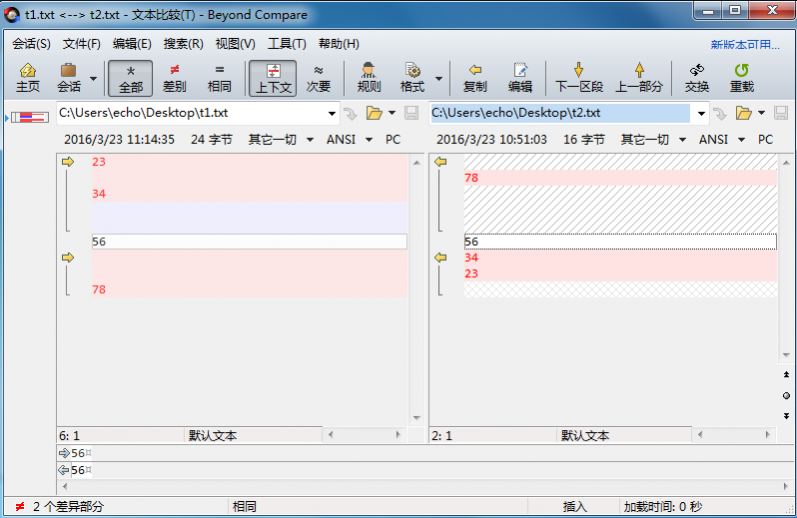Click the 重载 (Reload) icon
Viewport: 797px width, 518px height.
click(x=741, y=77)
